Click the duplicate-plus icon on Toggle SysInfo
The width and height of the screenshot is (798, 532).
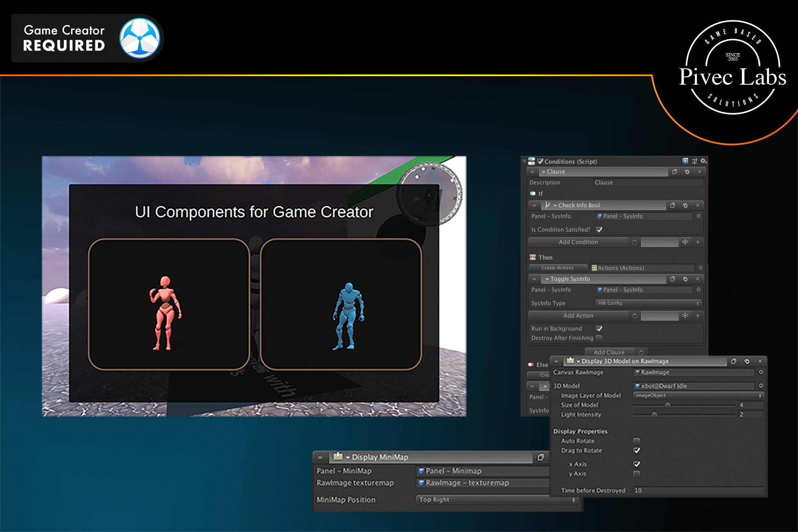click(685, 279)
